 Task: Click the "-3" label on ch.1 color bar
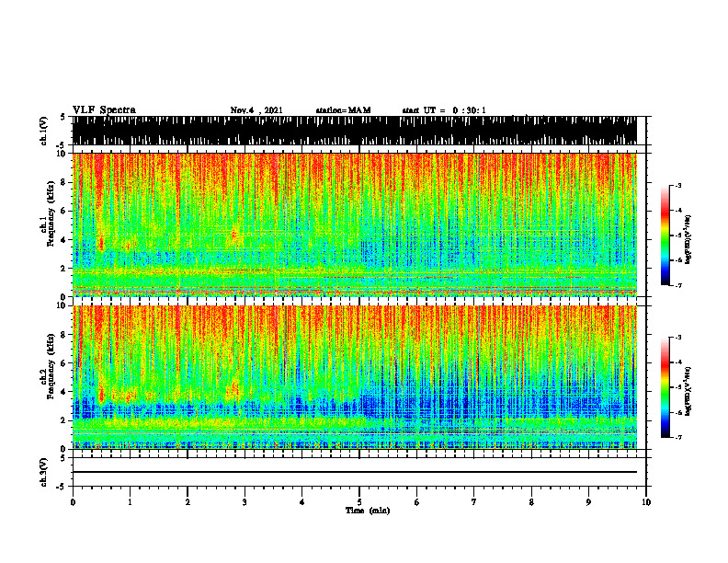pyautogui.click(x=677, y=185)
